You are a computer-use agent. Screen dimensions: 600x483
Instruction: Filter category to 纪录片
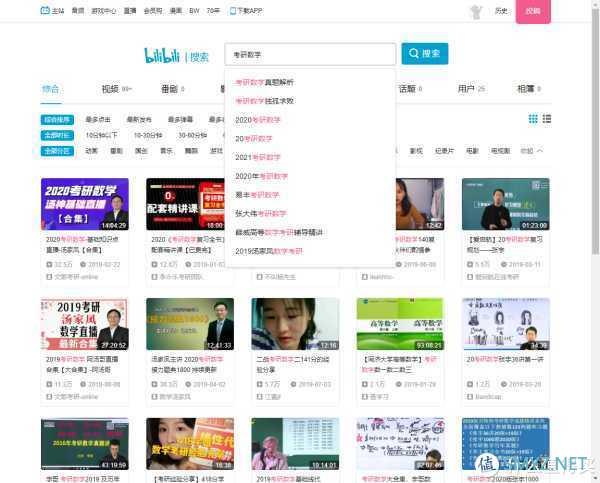pos(444,151)
